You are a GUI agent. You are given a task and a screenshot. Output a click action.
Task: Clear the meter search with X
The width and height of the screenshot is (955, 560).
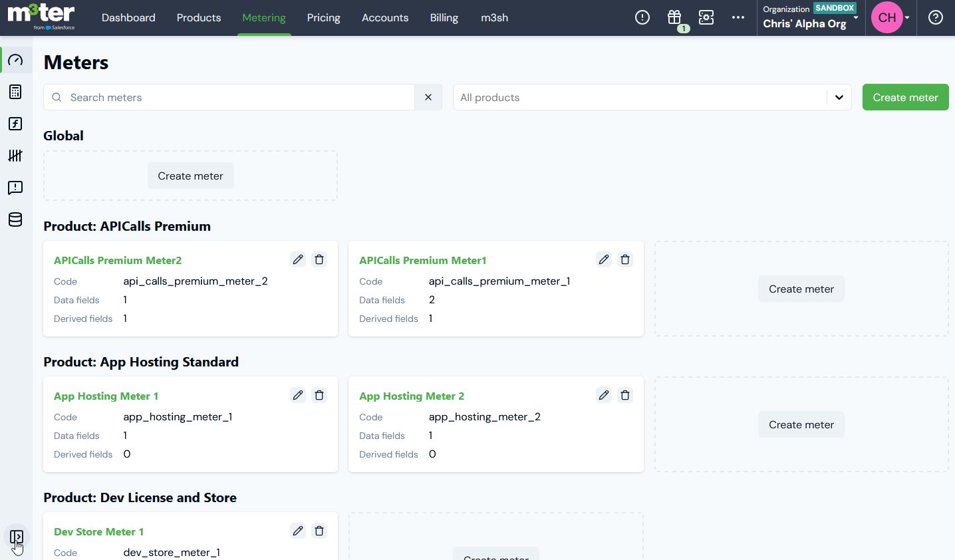click(x=428, y=97)
